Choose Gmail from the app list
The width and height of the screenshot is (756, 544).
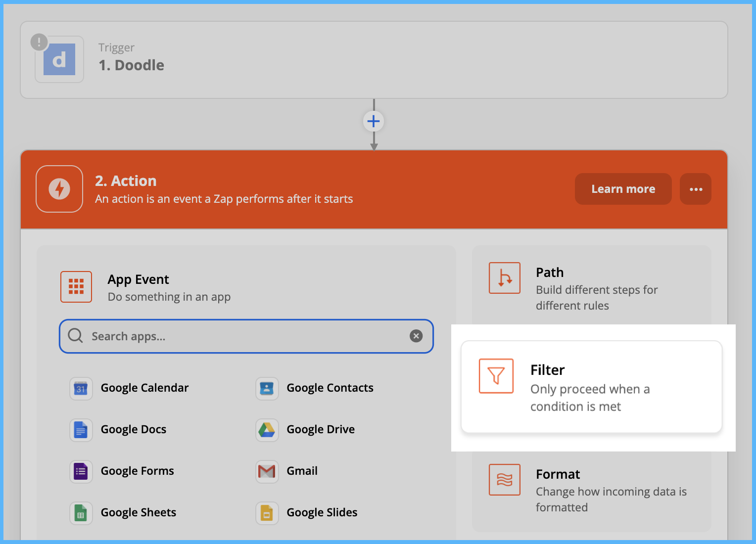302,471
